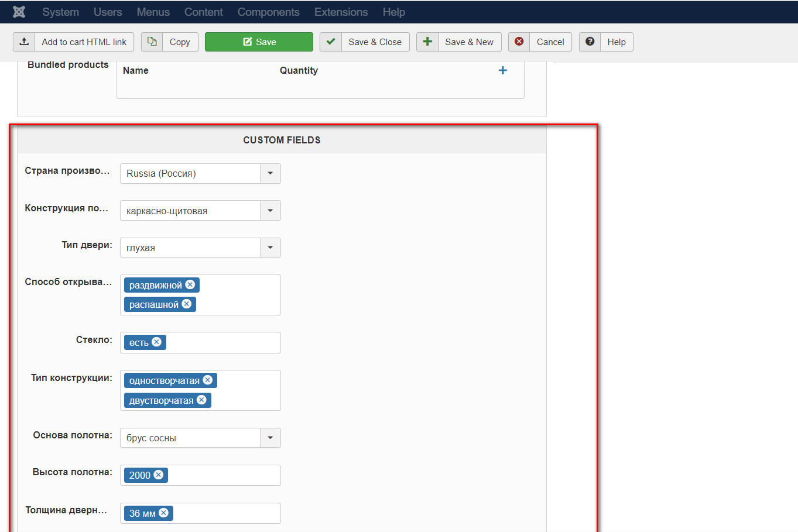Remove the раздвижной tag
The image size is (798, 532).
coord(190,284)
